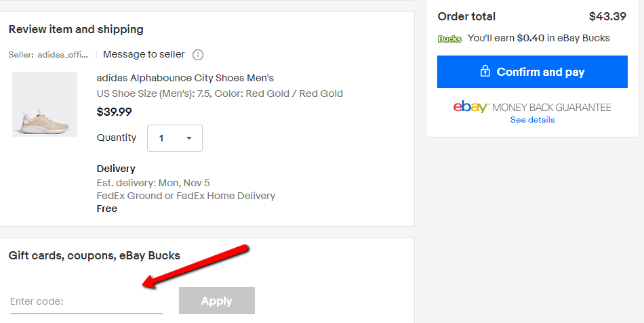
Task: Click the Order total amount $43.39
Action: [x=607, y=16]
